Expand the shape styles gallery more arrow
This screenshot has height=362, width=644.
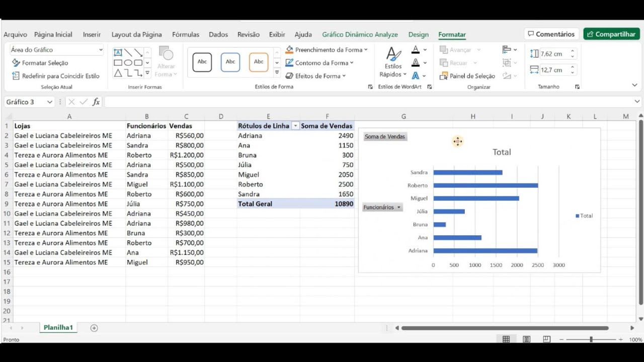point(277,73)
